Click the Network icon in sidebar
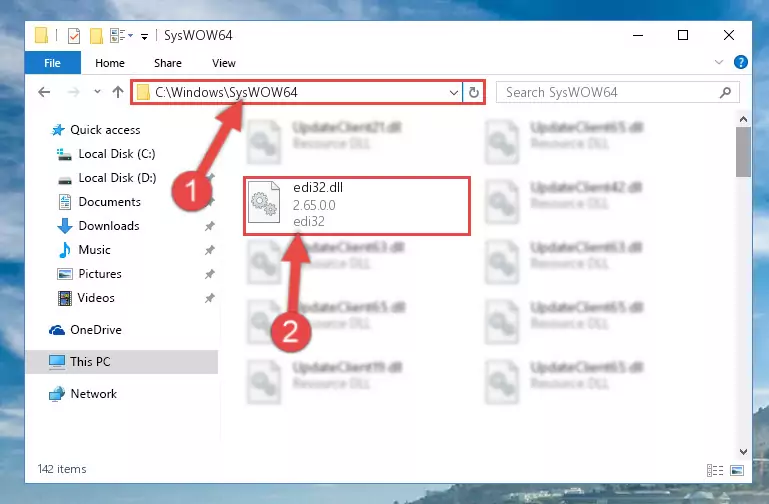769x504 pixels. pos(57,394)
